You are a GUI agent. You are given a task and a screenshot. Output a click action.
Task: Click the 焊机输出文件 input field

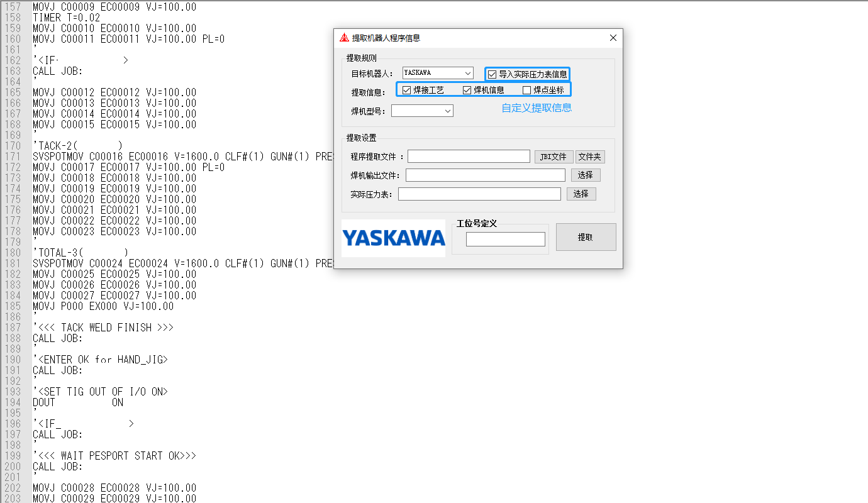point(486,175)
